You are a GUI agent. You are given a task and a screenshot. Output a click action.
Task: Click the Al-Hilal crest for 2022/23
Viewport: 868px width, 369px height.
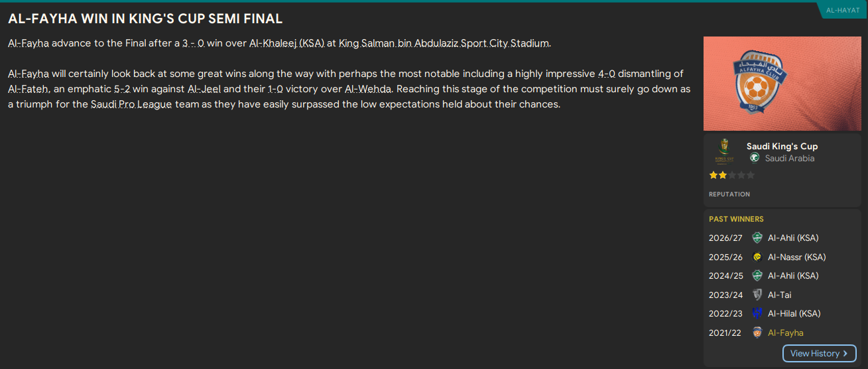(x=757, y=313)
